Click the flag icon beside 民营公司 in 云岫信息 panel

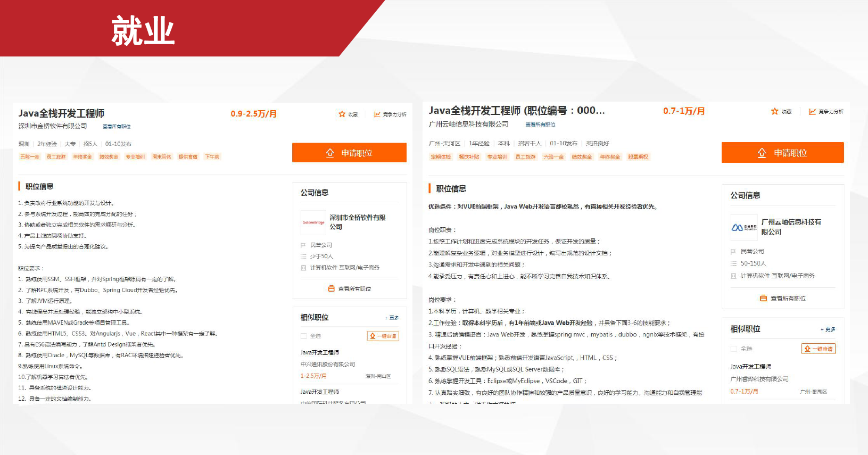coord(733,252)
